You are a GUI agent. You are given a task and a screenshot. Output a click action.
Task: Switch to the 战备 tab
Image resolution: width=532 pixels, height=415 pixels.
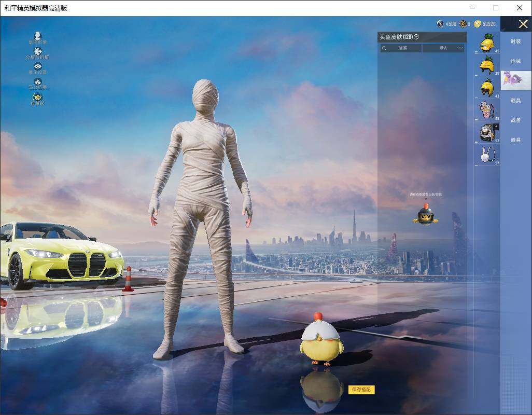pos(516,120)
